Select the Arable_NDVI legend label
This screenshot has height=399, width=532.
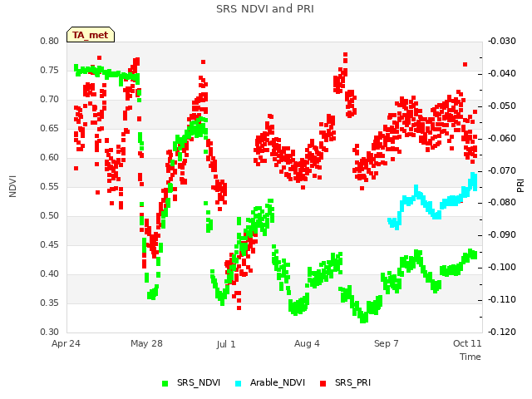click(278, 382)
